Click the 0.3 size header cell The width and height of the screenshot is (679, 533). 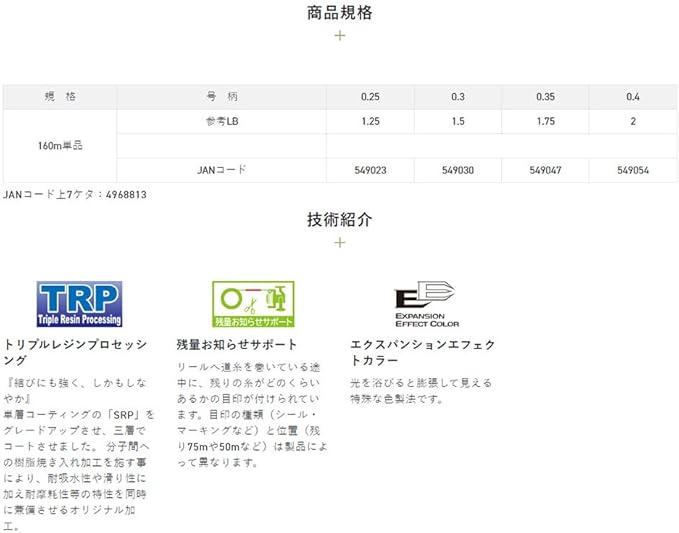[x=458, y=97]
